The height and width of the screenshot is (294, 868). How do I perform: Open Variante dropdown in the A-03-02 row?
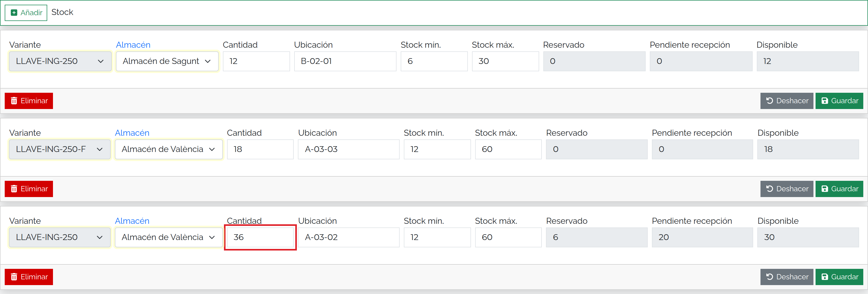pyautogui.click(x=60, y=237)
